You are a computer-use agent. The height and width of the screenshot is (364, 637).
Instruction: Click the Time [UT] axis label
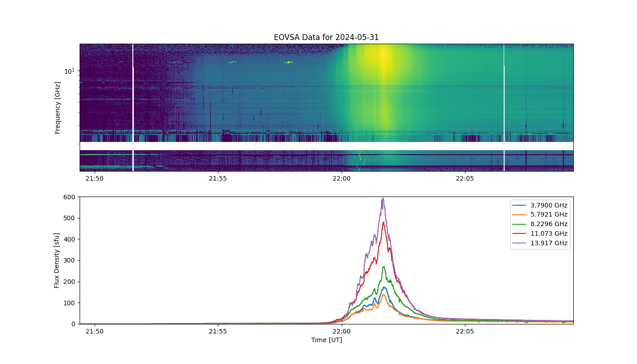(x=326, y=340)
